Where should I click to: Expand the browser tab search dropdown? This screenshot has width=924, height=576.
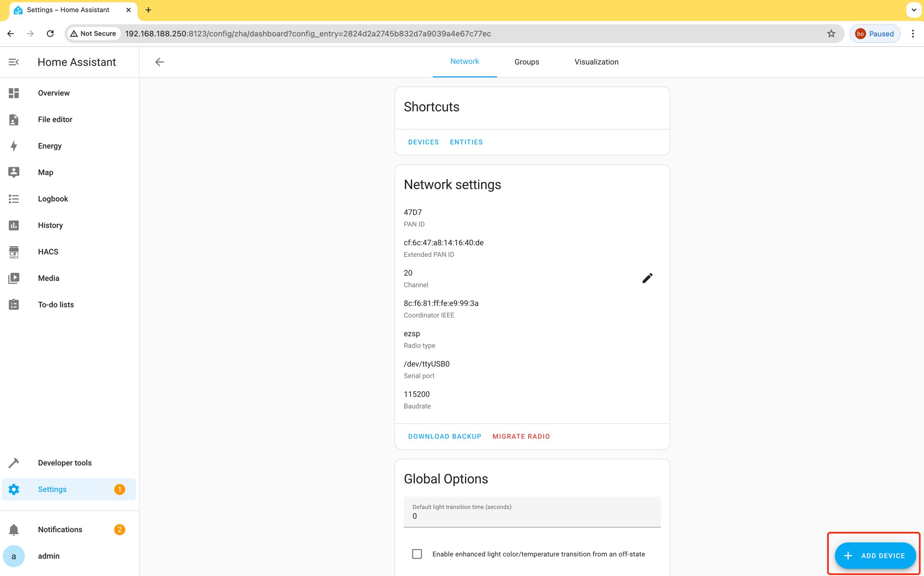point(914,10)
